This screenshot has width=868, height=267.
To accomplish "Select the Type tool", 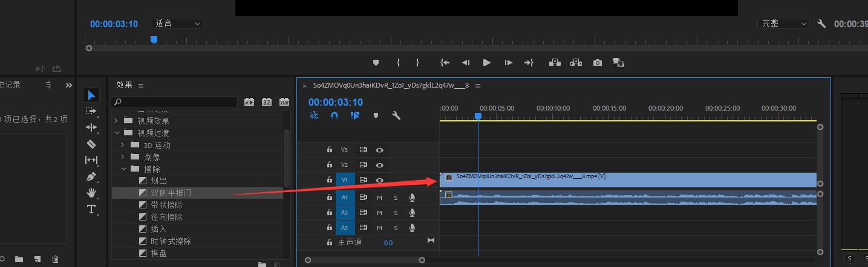I will tap(91, 209).
